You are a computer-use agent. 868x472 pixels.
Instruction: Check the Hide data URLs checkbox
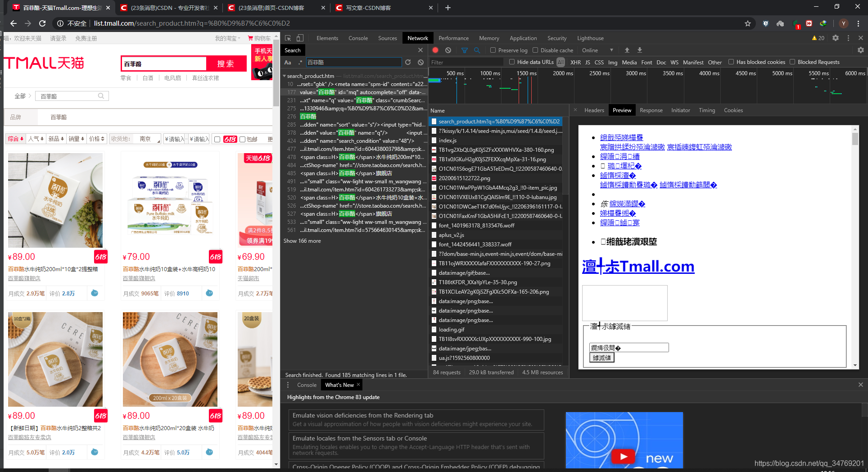512,62
